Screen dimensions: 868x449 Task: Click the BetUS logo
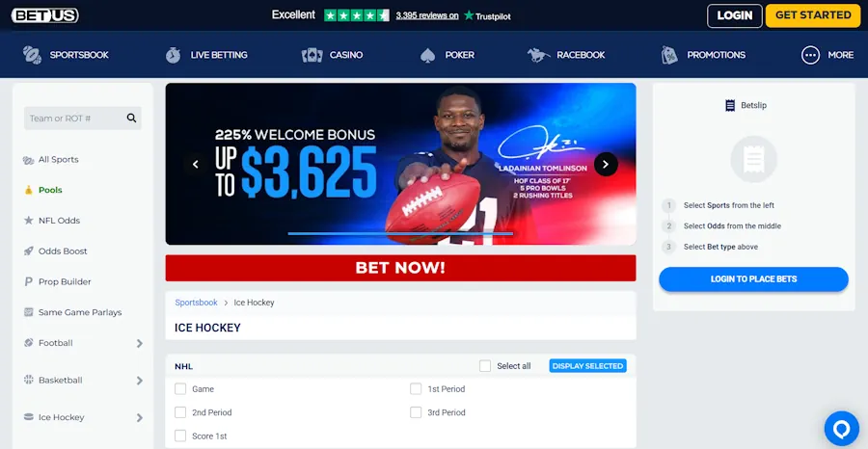[44, 15]
